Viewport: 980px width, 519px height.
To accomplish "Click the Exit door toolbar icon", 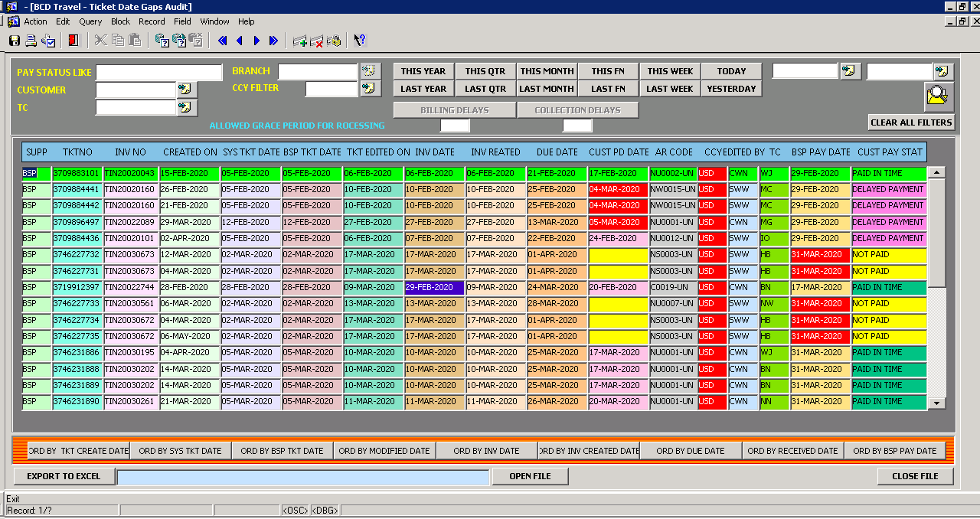I will [73, 41].
